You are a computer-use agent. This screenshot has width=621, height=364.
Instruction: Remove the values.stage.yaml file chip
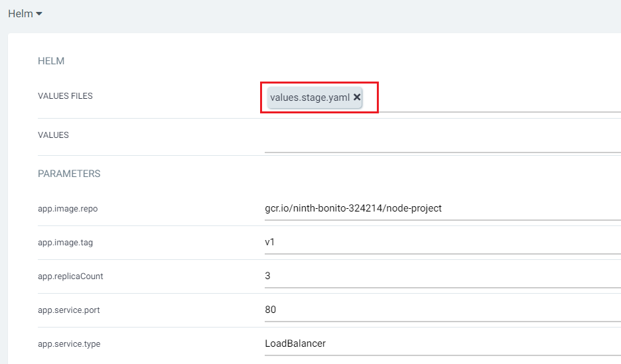tap(357, 97)
